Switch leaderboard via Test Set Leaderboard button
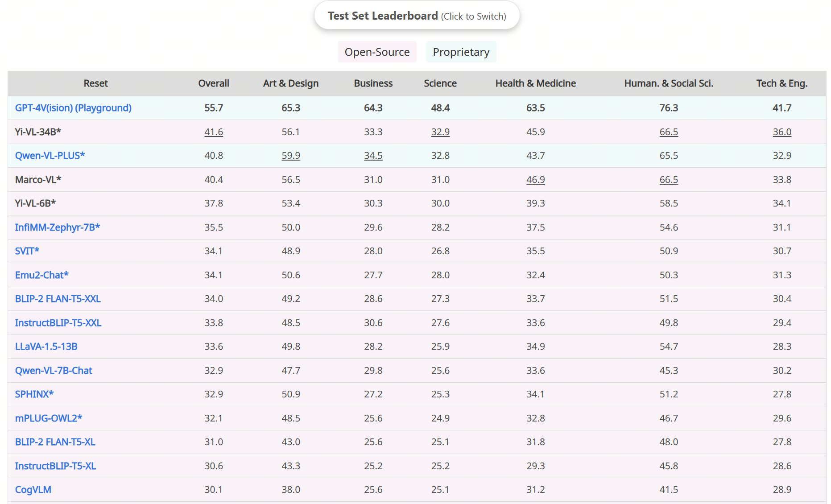The height and width of the screenshot is (504, 831). (417, 16)
